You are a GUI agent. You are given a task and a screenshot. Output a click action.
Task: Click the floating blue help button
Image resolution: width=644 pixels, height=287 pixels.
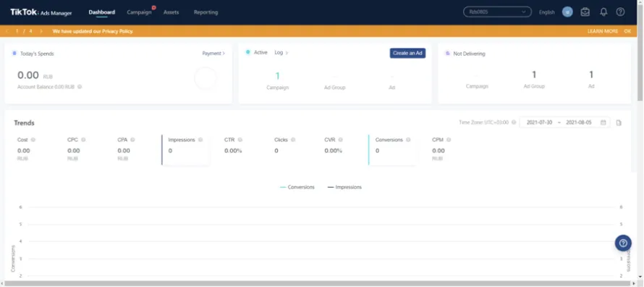[623, 243]
